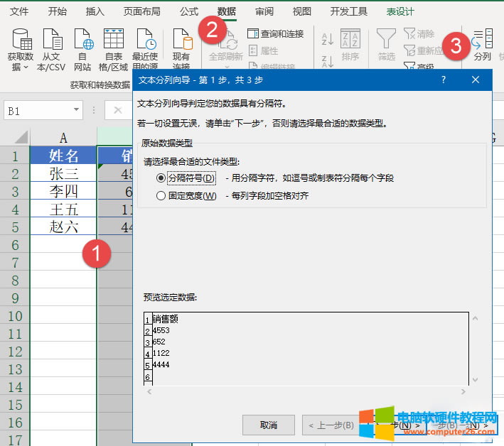
Task: Open the 获取数据 dropdown arrow
Action: point(26,67)
